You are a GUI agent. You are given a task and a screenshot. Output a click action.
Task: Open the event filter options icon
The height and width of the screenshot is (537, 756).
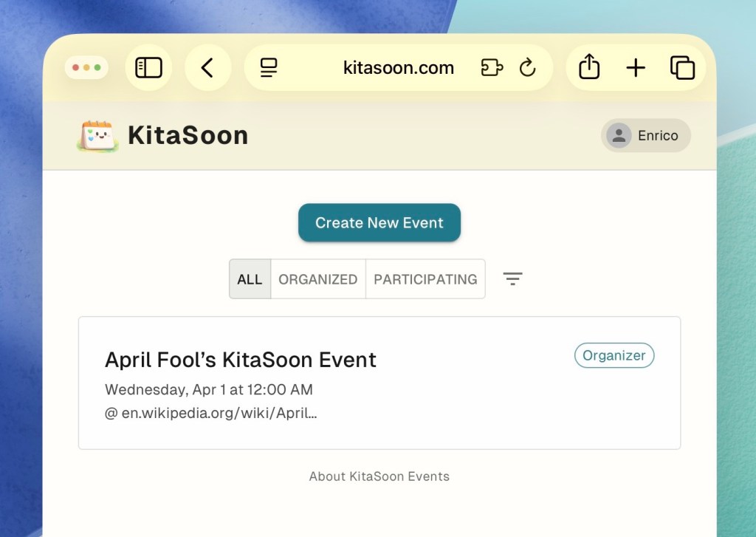click(x=512, y=278)
